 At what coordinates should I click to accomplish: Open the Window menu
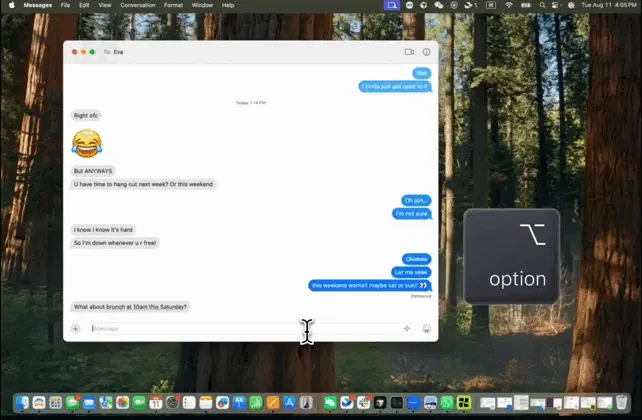pos(202,5)
